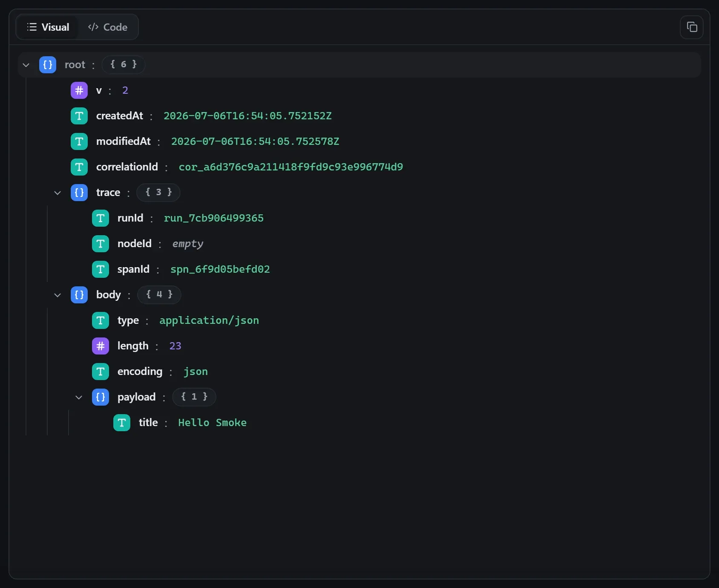Click the text icon beside modifiedAt
Image resolution: width=719 pixels, height=588 pixels.
(79, 141)
